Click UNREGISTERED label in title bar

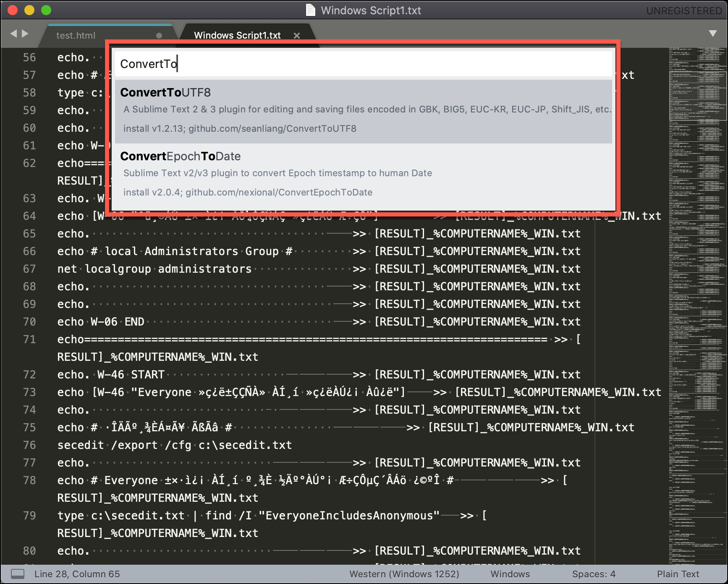click(684, 10)
